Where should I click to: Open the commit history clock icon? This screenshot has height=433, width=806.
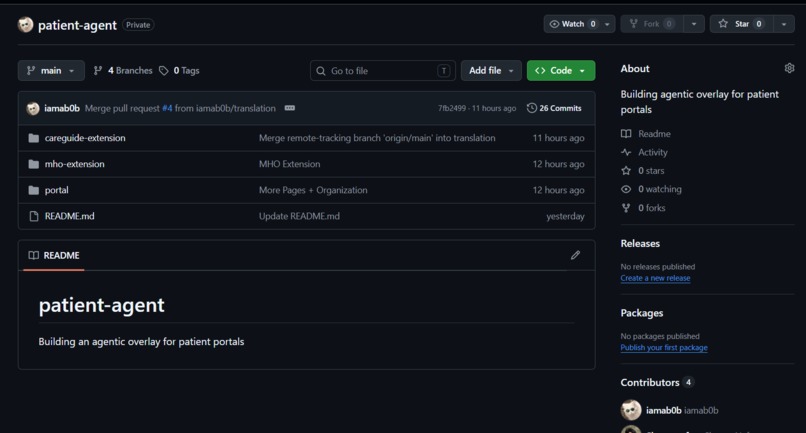click(x=532, y=108)
